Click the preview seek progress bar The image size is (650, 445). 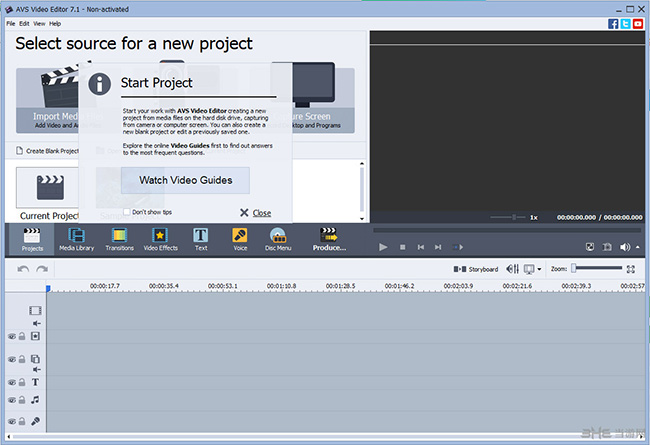coord(507,230)
